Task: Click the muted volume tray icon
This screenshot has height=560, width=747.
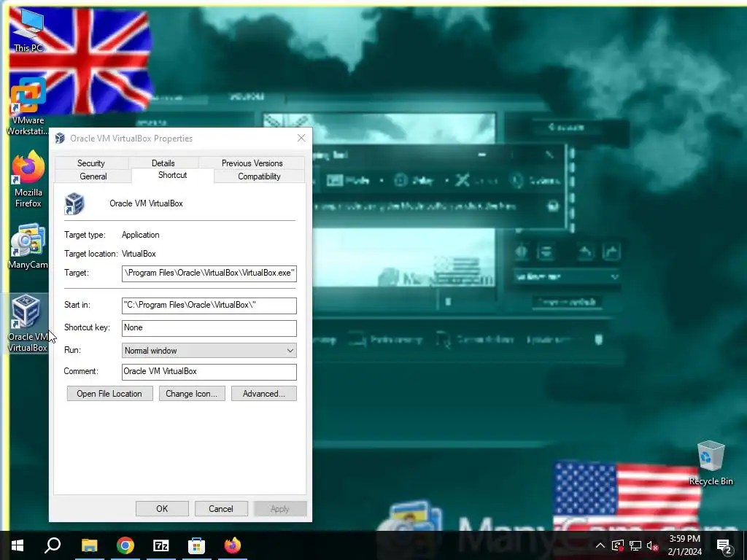Action: tap(653, 545)
